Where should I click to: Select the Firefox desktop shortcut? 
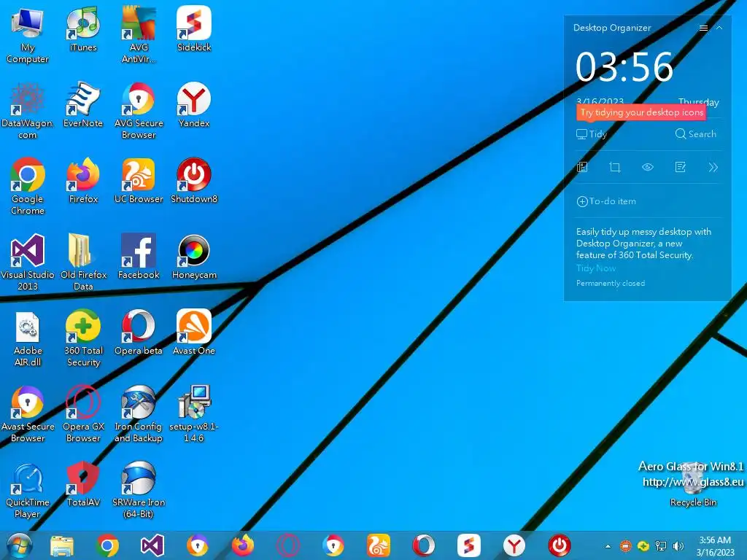coord(83,181)
